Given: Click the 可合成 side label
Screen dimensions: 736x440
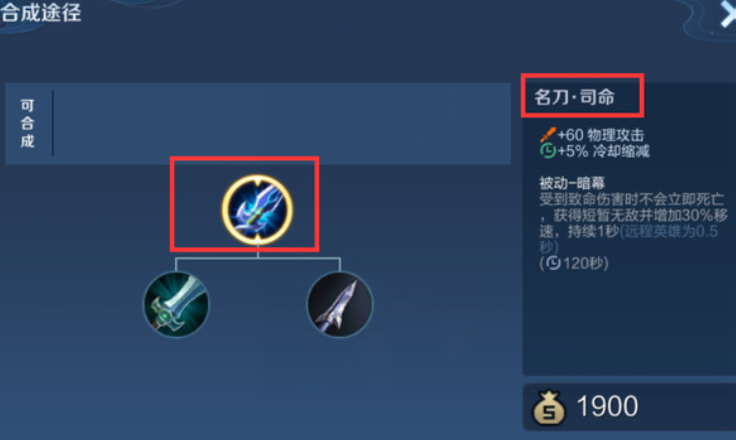Looking at the screenshot, I should pos(27,123).
